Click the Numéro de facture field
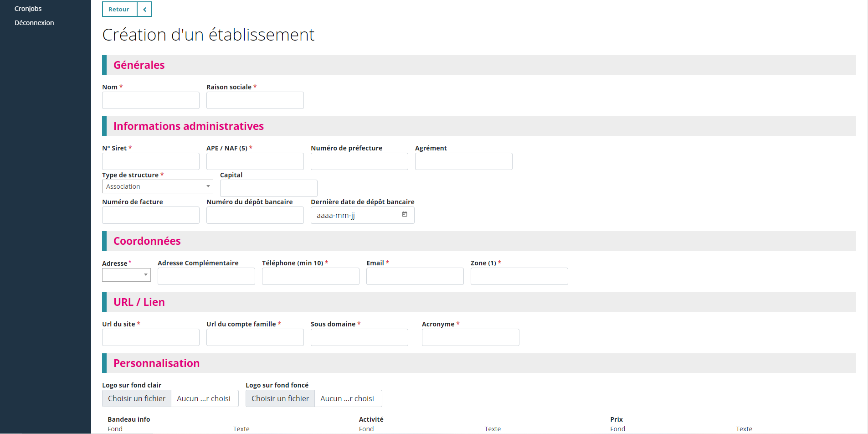This screenshot has height=434, width=868. (x=151, y=215)
